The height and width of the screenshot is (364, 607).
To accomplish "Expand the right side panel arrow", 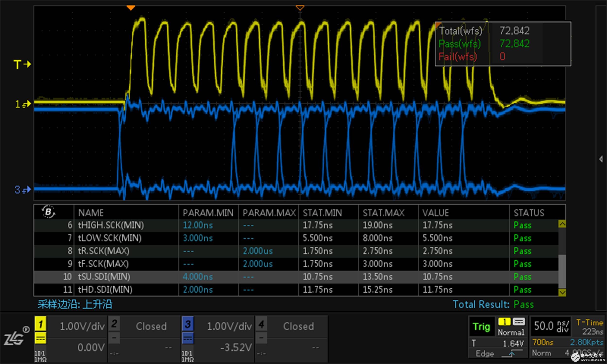I will pyautogui.click(x=601, y=159).
